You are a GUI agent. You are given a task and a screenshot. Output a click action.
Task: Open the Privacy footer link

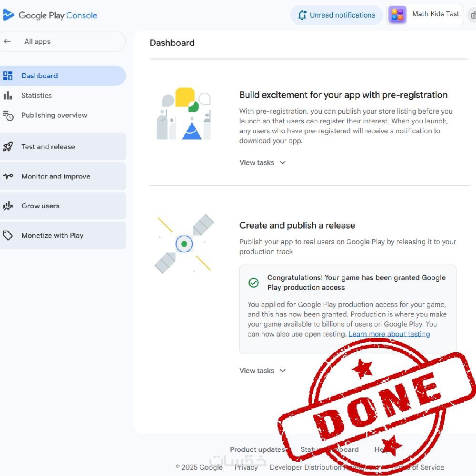click(246, 467)
